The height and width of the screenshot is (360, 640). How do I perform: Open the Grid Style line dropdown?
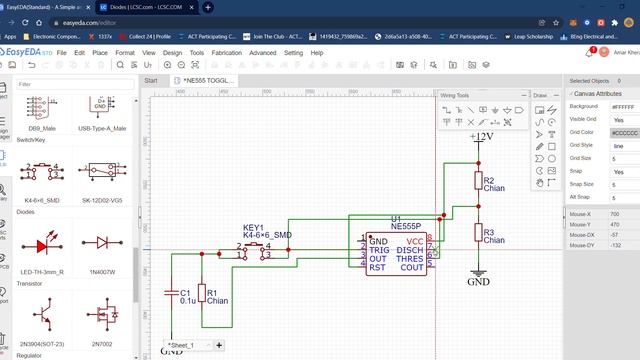(x=625, y=146)
